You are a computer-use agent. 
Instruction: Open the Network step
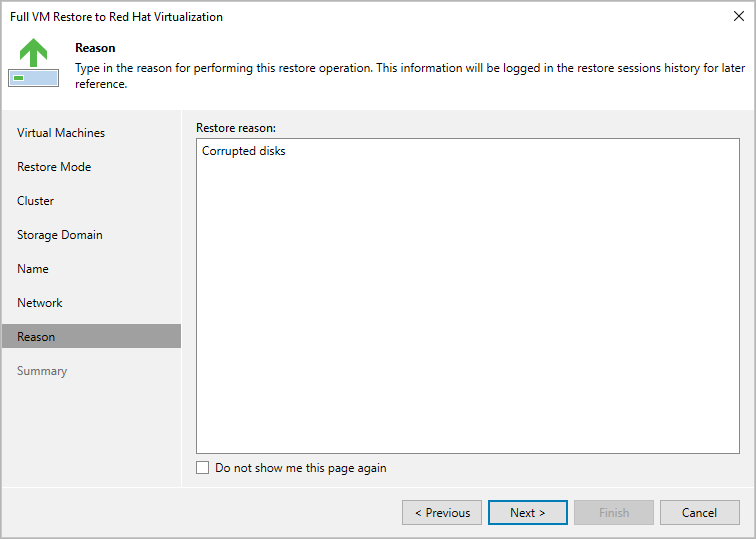pos(40,303)
